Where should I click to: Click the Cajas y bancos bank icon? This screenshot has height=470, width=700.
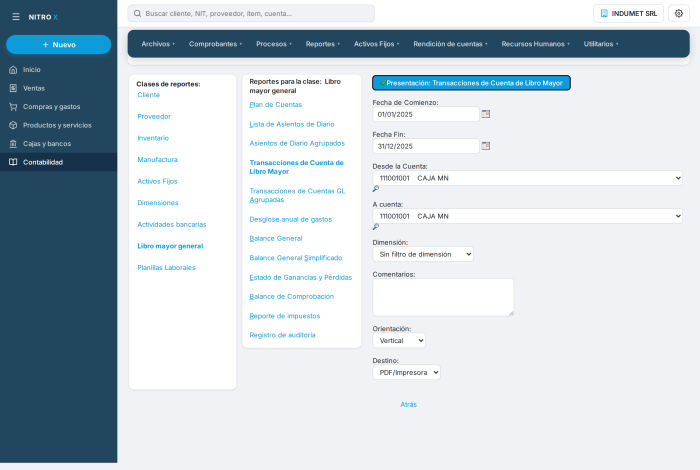(x=13, y=144)
